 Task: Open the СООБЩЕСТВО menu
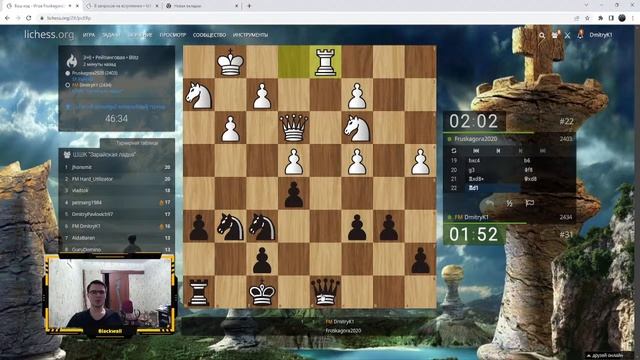[x=209, y=35]
